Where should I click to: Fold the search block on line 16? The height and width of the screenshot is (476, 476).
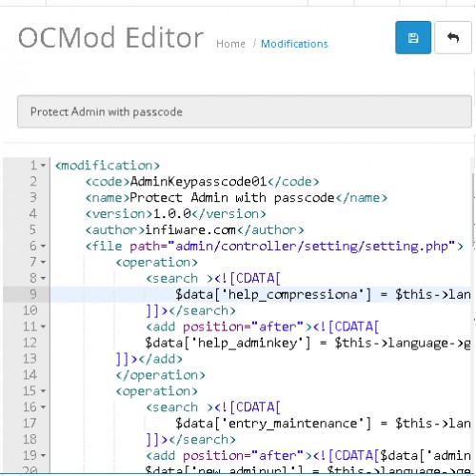[43, 407]
